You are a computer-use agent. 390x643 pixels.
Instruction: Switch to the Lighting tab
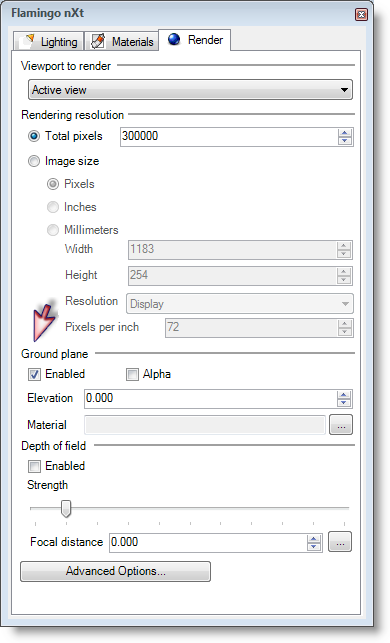pos(48,41)
